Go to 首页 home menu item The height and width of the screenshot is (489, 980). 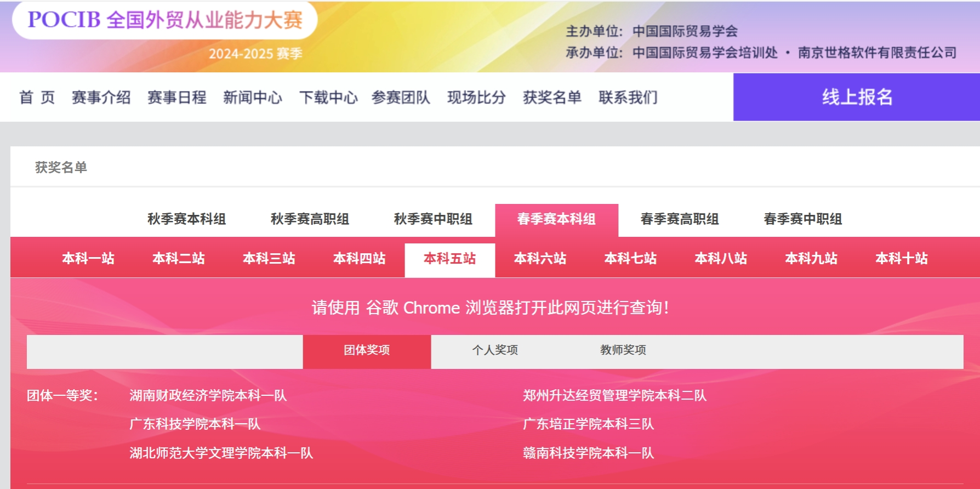tap(37, 98)
